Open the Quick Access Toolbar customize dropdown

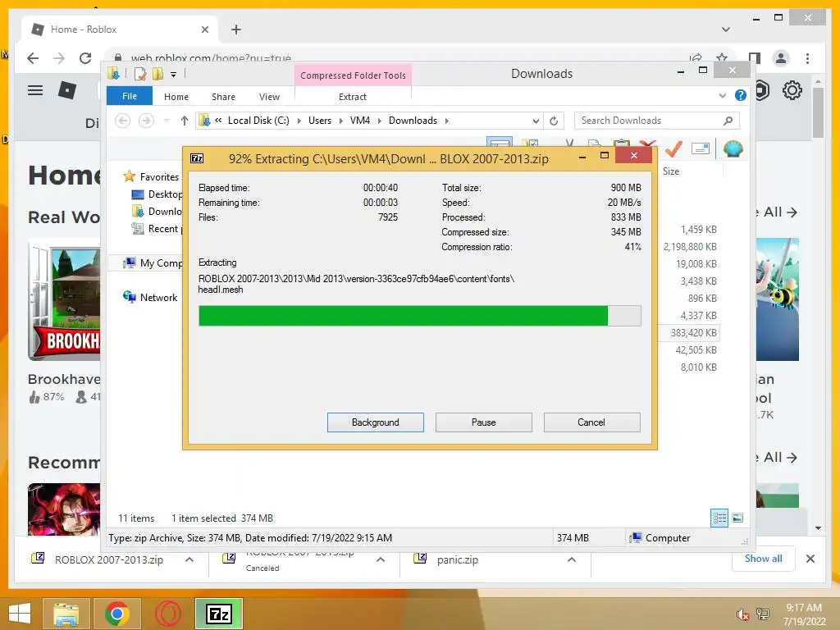point(174,75)
